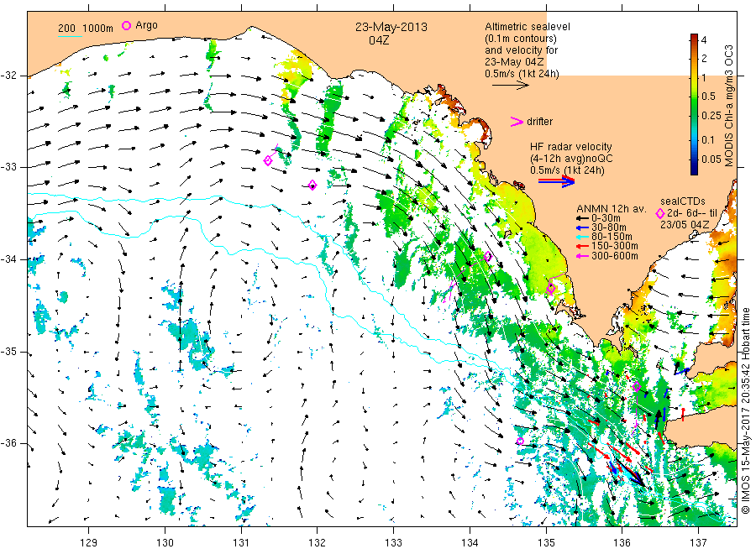Click the black 0-30m ANMN legend arrow

[x=582, y=218]
